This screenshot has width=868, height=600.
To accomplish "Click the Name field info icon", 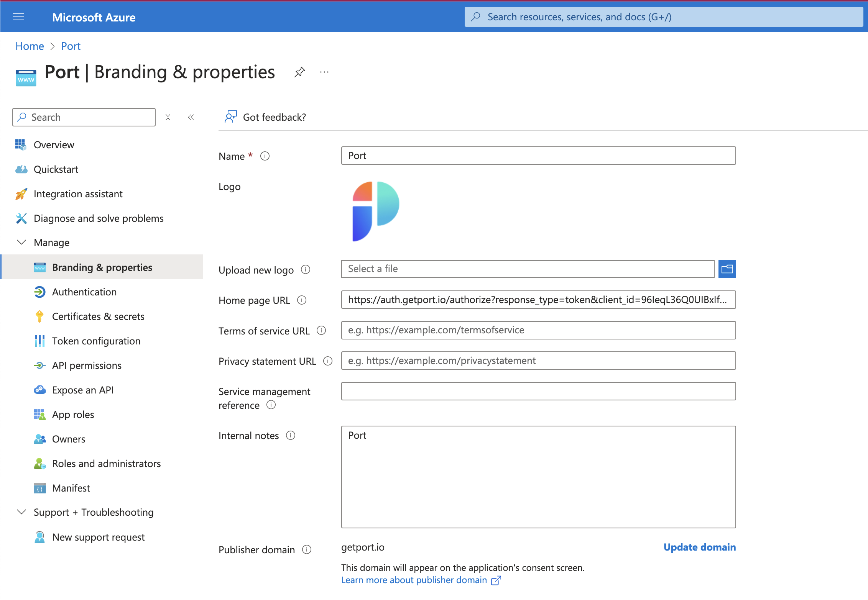I will (265, 156).
